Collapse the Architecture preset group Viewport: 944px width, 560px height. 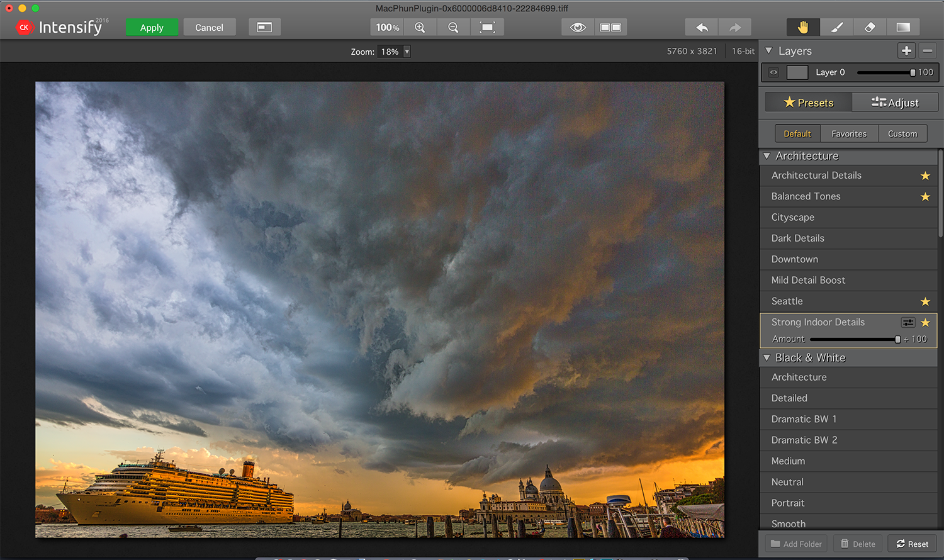[767, 156]
